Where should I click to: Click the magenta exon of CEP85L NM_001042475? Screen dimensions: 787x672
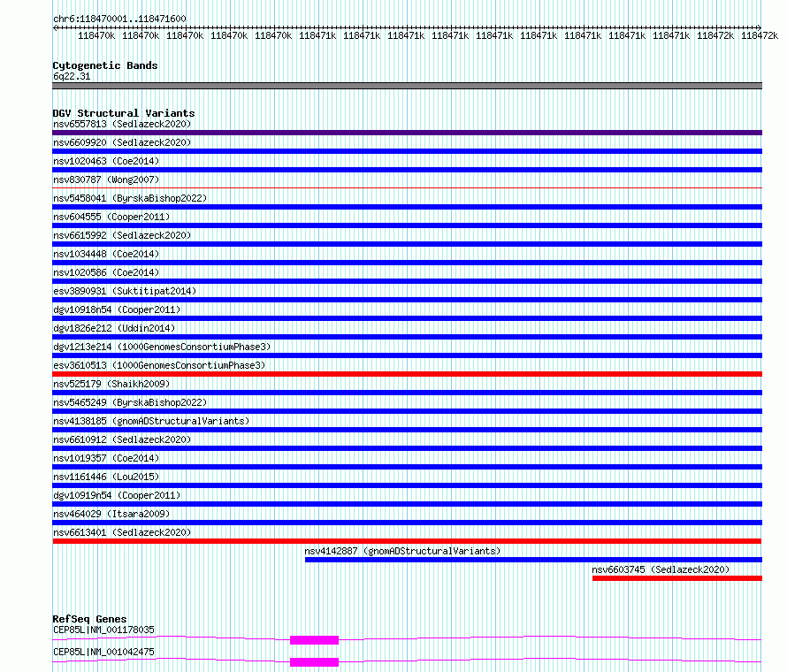(x=314, y=662)
